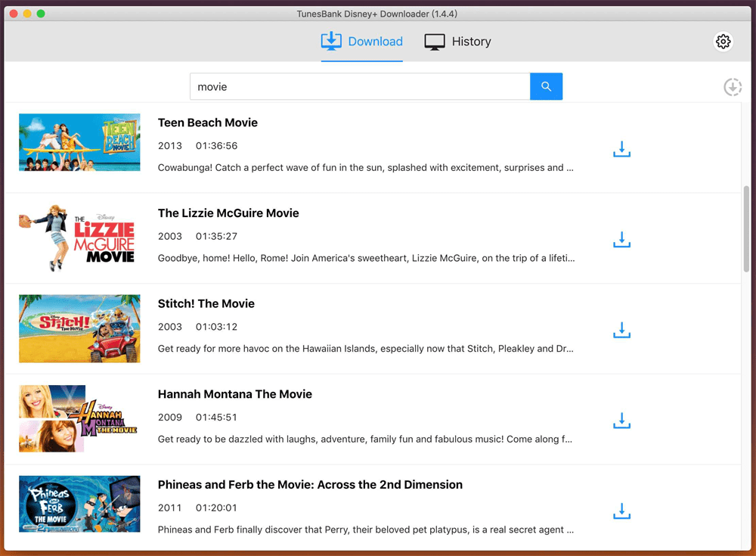Click the description starting 'Get ready for more havoc'
The height and width of the screenshot is (556, 756).
pyautogui.click(x=366, y=349)
